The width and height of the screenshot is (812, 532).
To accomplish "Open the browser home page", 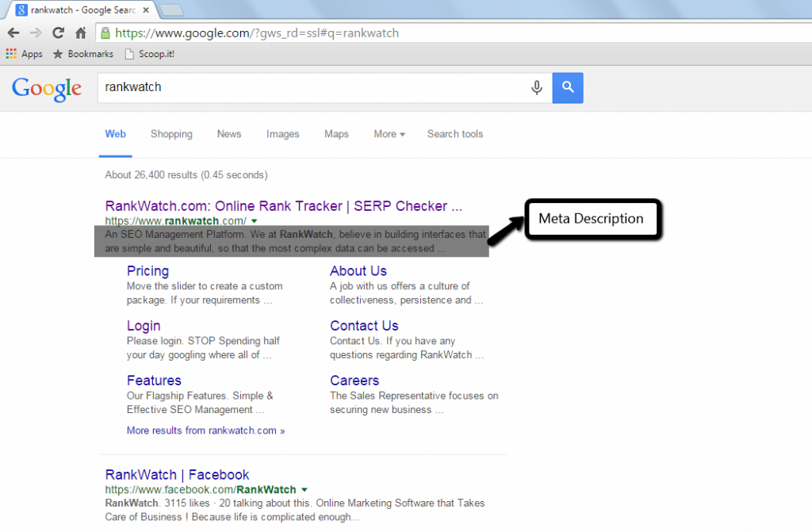I will pos(81,33).
